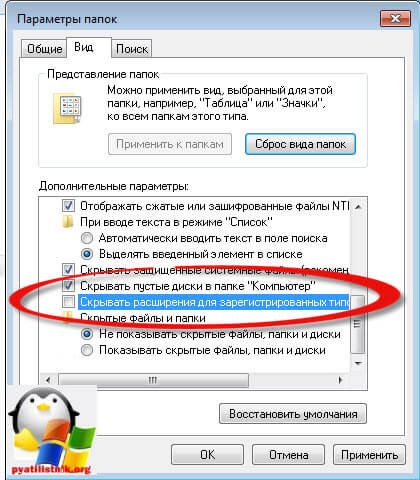420x480 pixels.
Task: Click the list scroll up arrow
Action: click(x=358, y=207)
